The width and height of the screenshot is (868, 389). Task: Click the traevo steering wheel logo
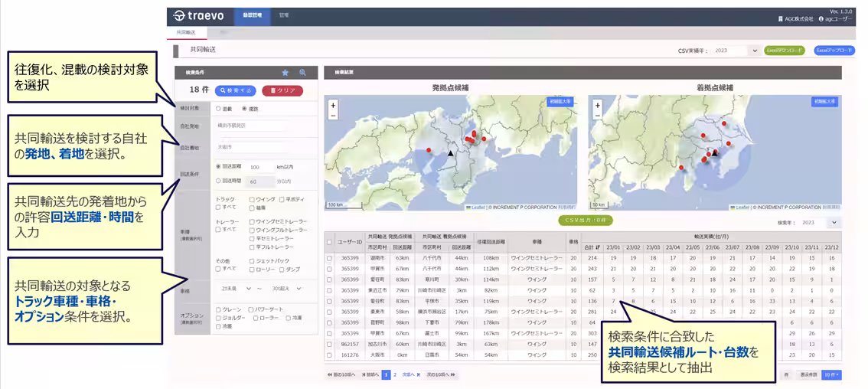point(179,15)
